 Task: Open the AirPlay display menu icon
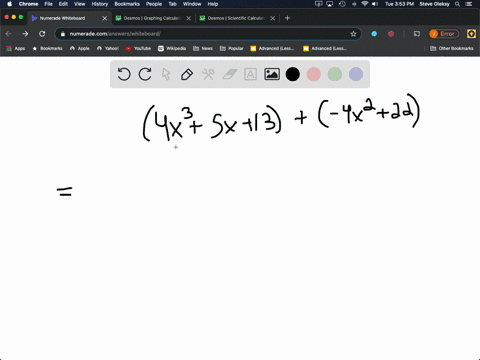[x=330, y=4]
